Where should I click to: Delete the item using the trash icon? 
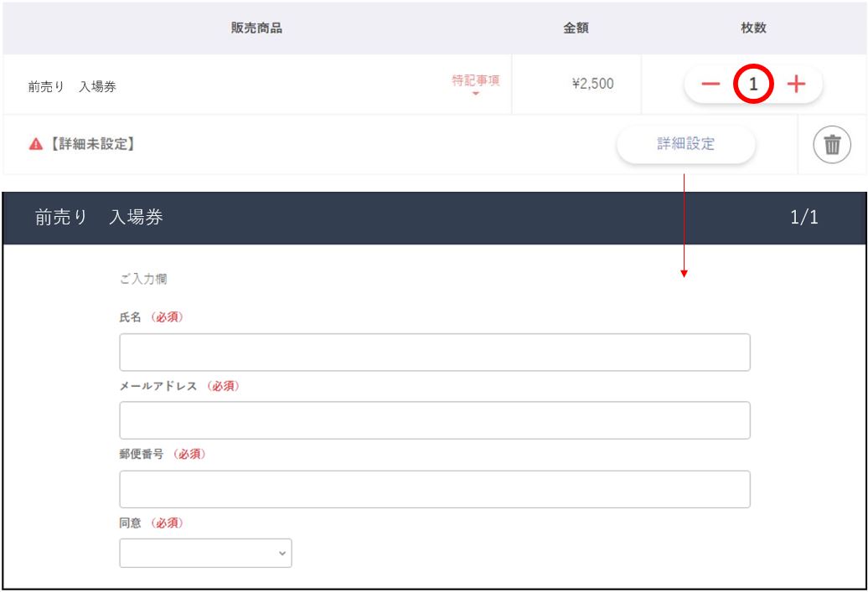point(831,144)
